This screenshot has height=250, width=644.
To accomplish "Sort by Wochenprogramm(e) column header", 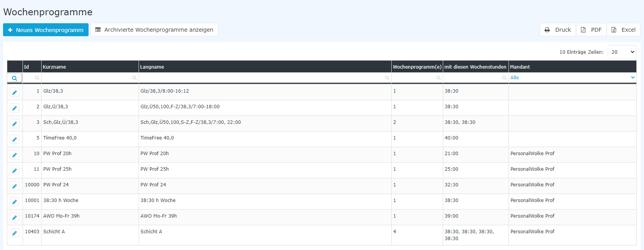I will [x=417, y=67].
